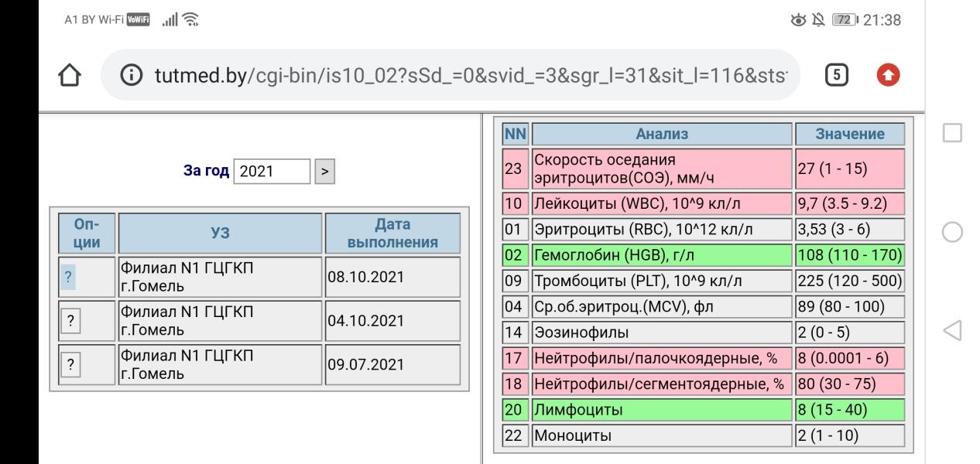Click the За год label
980x464 pixels.
pyautogui.click(x=206, y=171)
